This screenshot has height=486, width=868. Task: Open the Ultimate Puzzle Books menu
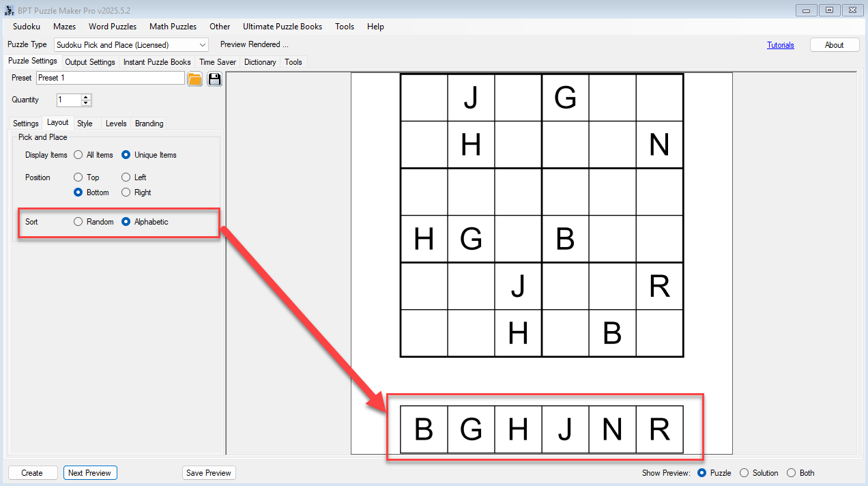click(283, 27)
